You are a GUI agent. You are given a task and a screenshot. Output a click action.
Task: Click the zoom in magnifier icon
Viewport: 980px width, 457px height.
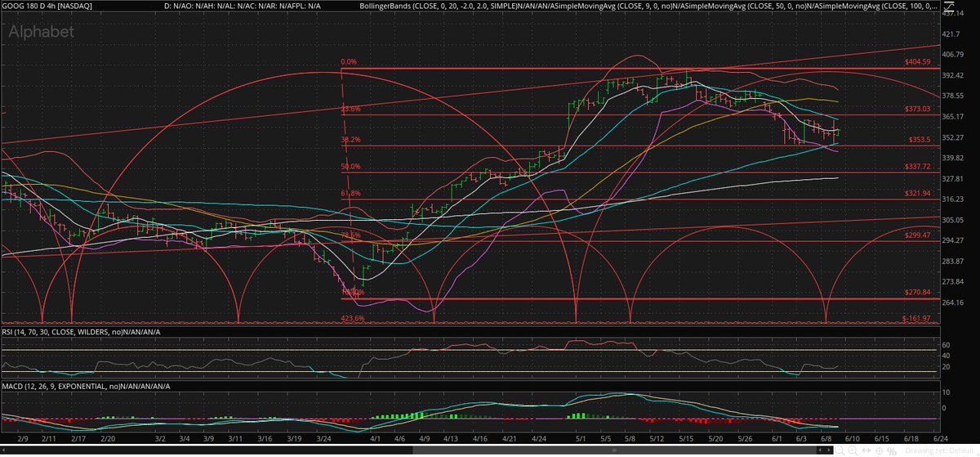click(x=853, y=450)
